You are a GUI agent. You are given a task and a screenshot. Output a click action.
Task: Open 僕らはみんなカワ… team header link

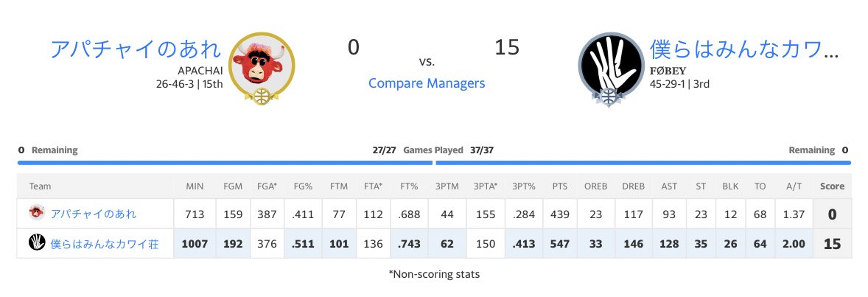coord(745,49)
